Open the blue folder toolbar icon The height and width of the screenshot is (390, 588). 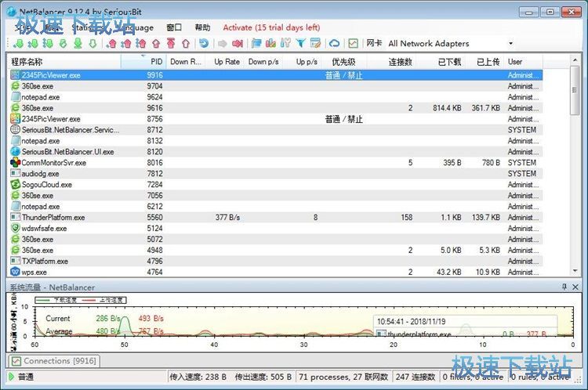click(x=256, y=43)
